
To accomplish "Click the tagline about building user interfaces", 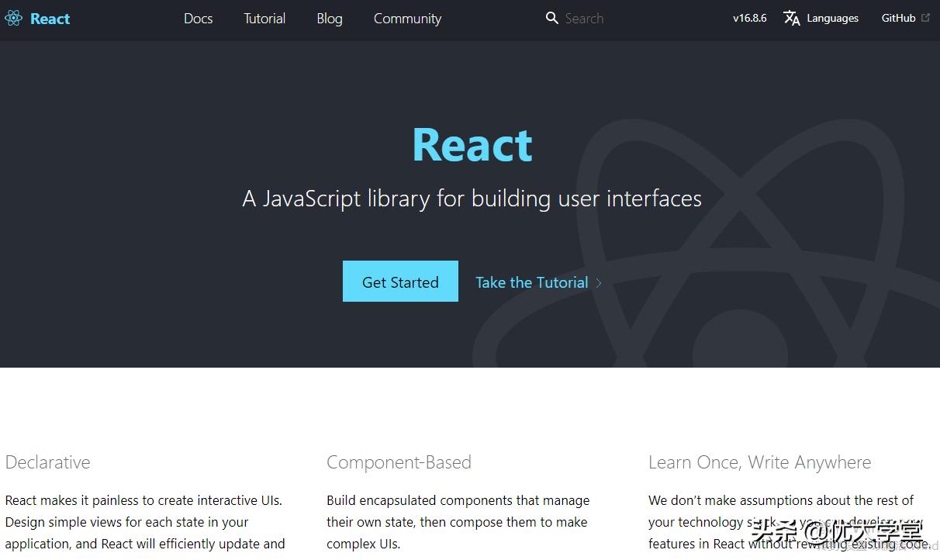I will click(x=472, y=199).
